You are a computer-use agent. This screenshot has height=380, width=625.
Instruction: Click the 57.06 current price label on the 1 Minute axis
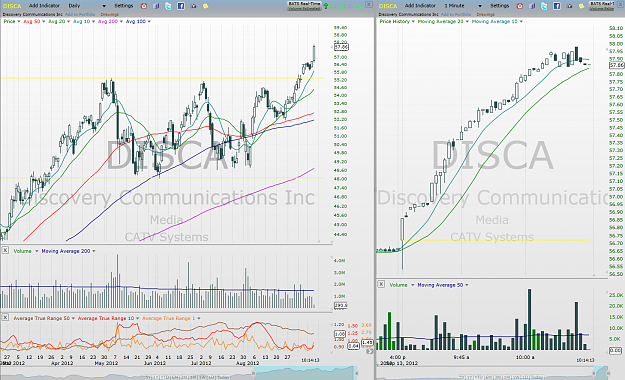pyautogui.click(x=617, y=65)
